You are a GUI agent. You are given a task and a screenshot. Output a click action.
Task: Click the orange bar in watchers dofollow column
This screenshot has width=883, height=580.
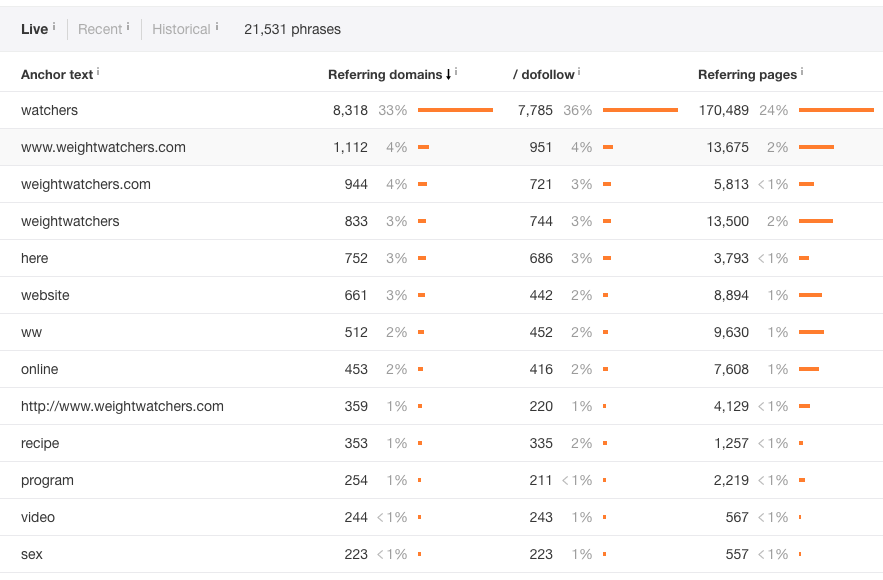(640, 110)
